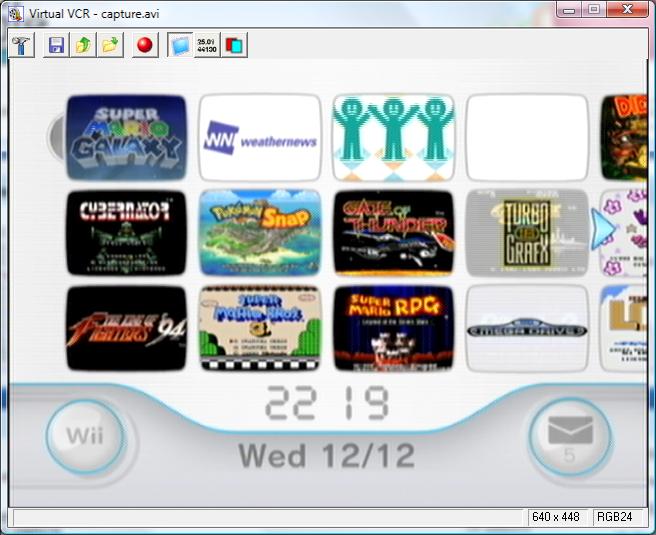Click the round Wii button
Image resolution: width=656 pixels, height=535 pixels.
point(85,436)
